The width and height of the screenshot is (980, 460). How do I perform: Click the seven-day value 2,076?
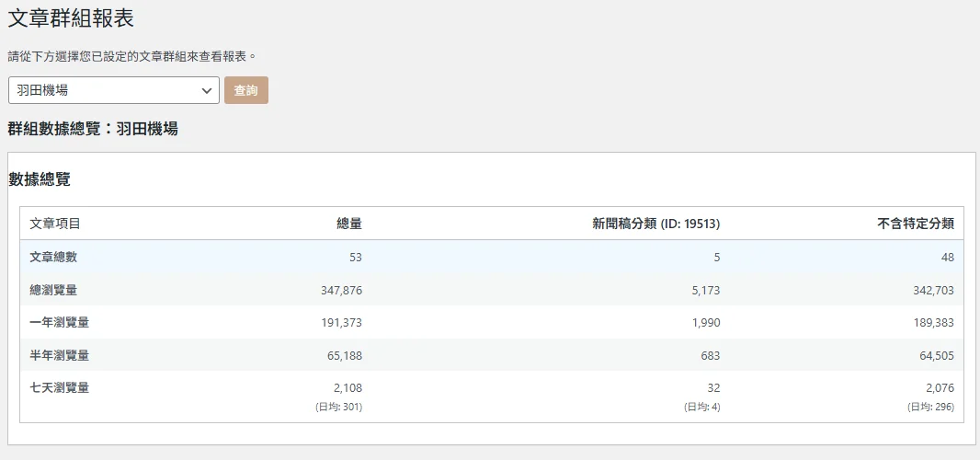[x=940, y=388]
